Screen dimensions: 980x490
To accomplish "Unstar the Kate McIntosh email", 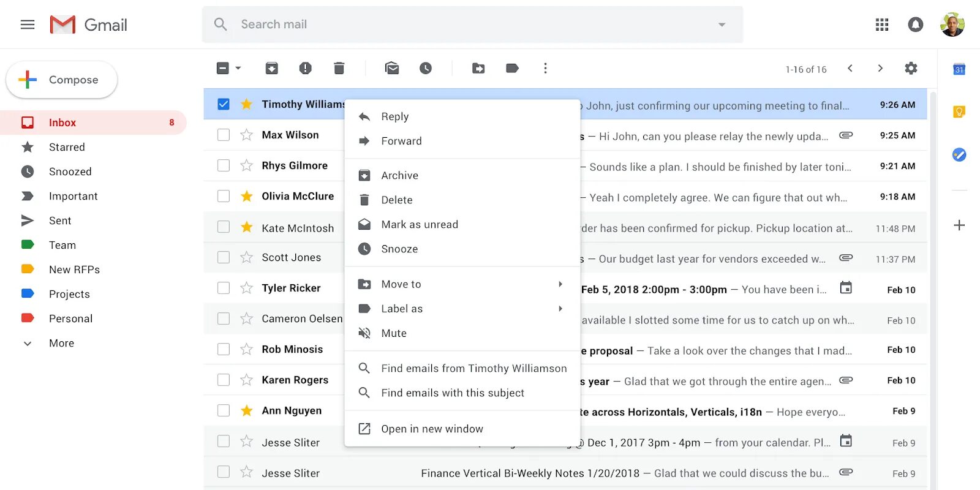I will coord(247,227).
